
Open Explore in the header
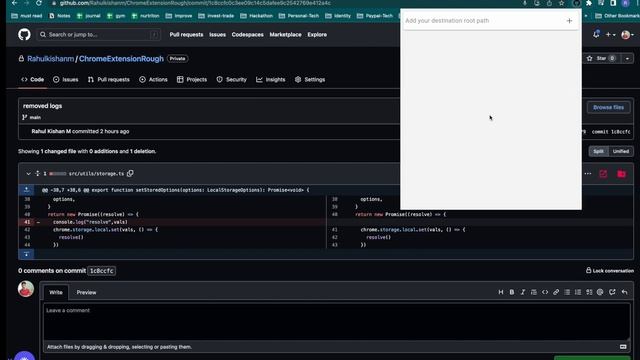[x=317, y=35]
